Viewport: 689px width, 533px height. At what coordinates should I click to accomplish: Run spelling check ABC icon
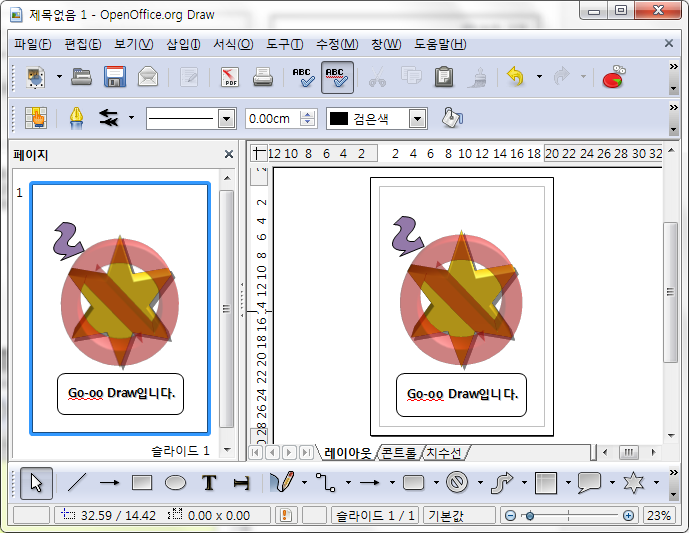click(x=303, y=77)
